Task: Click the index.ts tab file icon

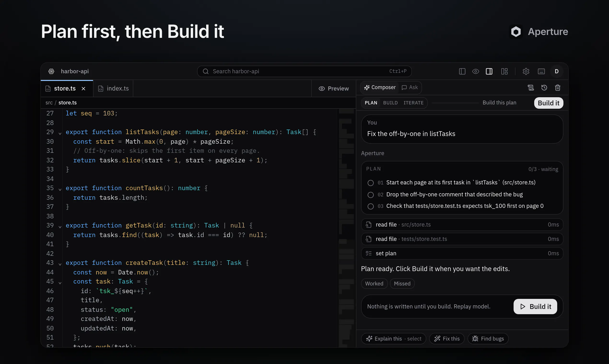Action: [101, 89]
